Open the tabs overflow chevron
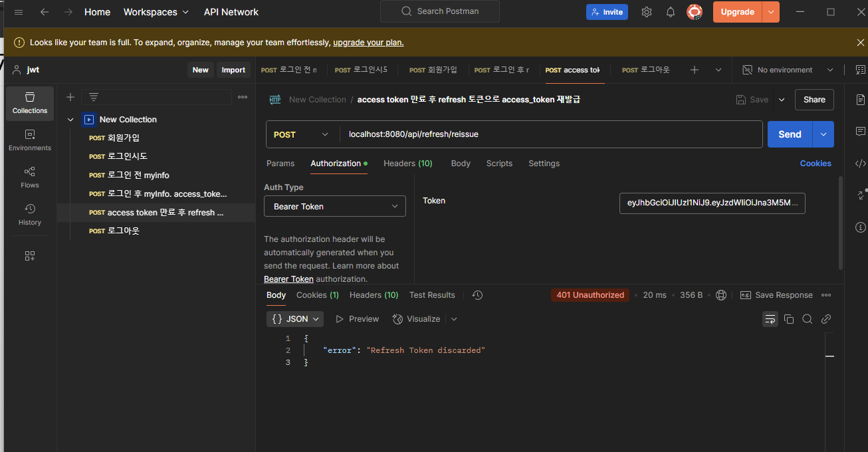868x452 pixels. (x=718, y=70)
